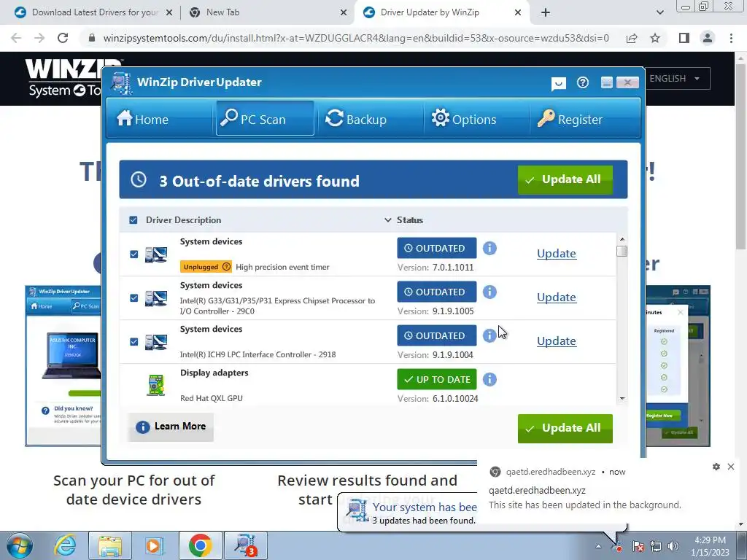Viewport: 747px width, 560px height.
Task: Switch to the PC Scan tab
Action: [265, 119]
